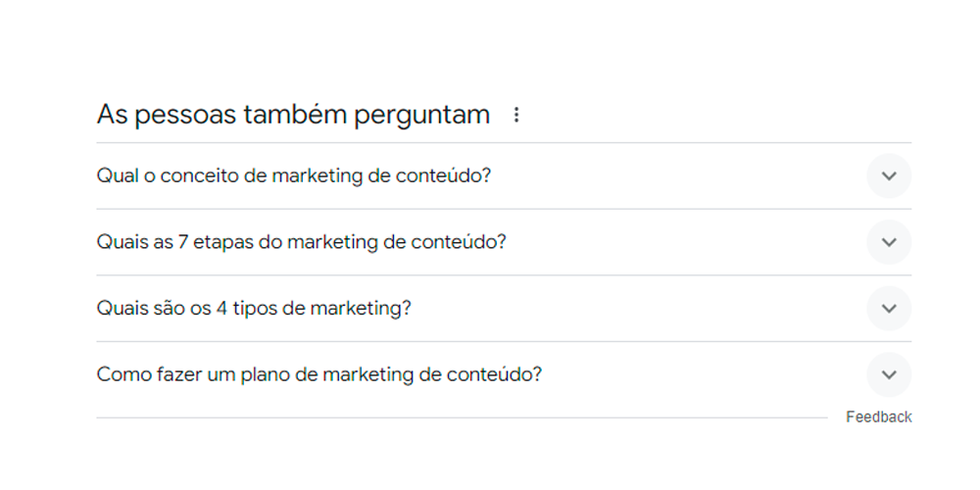Show more options for the questions section

[x=516, y=116]
